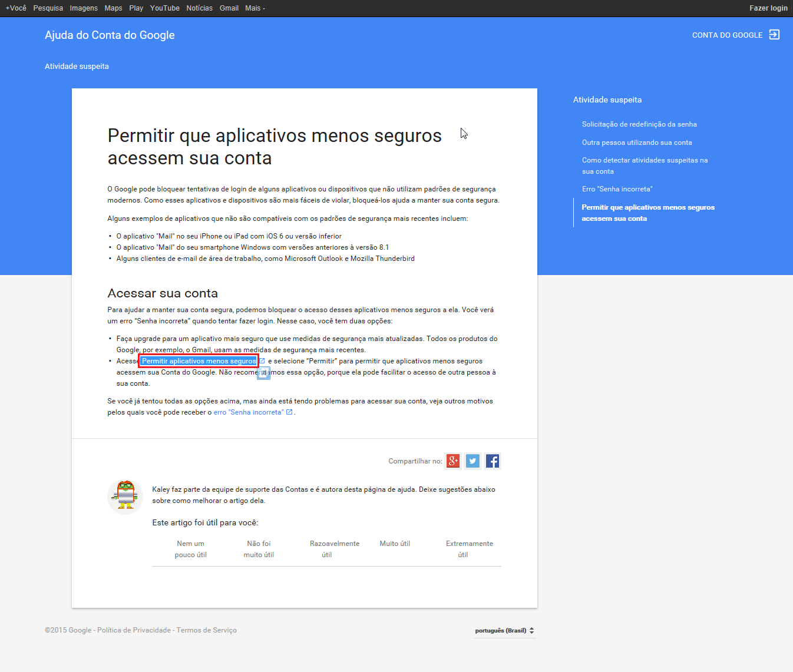Go to Pesquisa in the top bar
This screenshot has height=672, width=793.
point(48,8)
